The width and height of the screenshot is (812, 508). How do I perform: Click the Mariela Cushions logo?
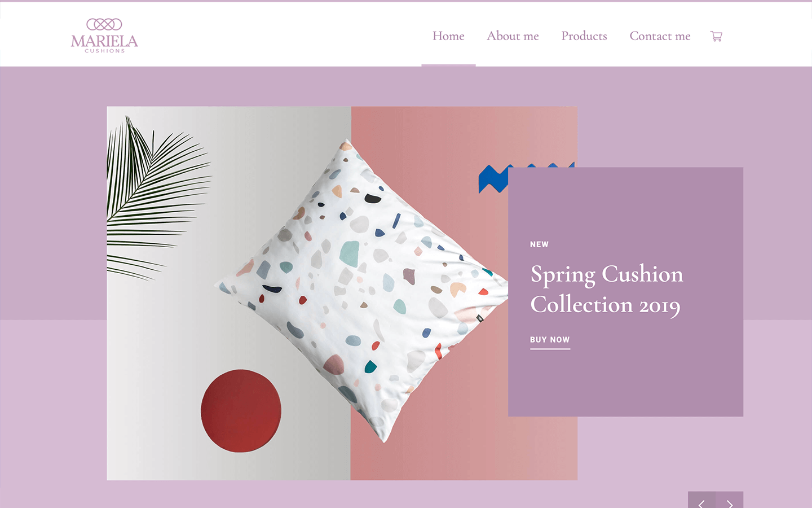pos(104,36)
